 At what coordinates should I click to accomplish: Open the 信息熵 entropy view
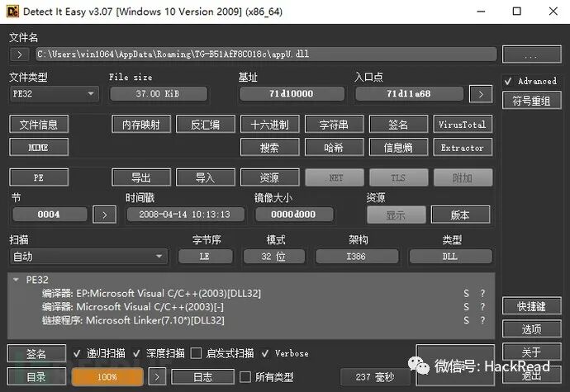tap(398, 148)
